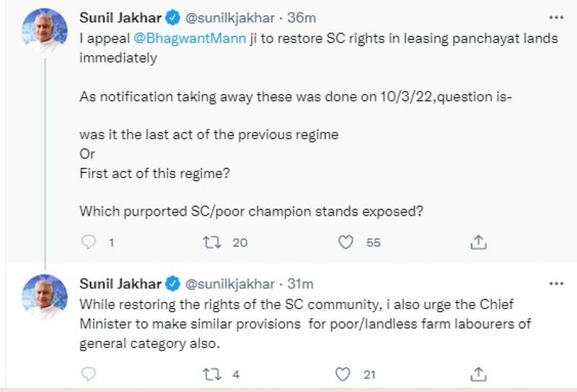Reply to the second tweet
The height and width of the screenshot is (392, 577).
[89, 374]
